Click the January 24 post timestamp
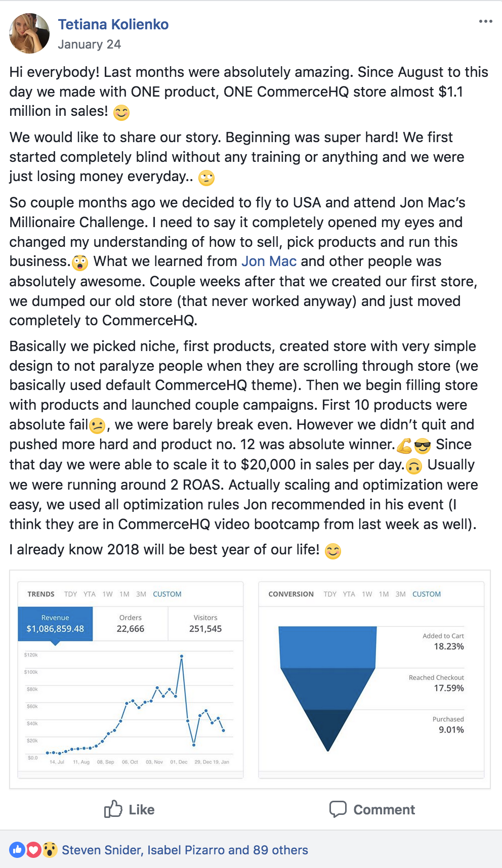502x868 pixels. tap(90, 45)
